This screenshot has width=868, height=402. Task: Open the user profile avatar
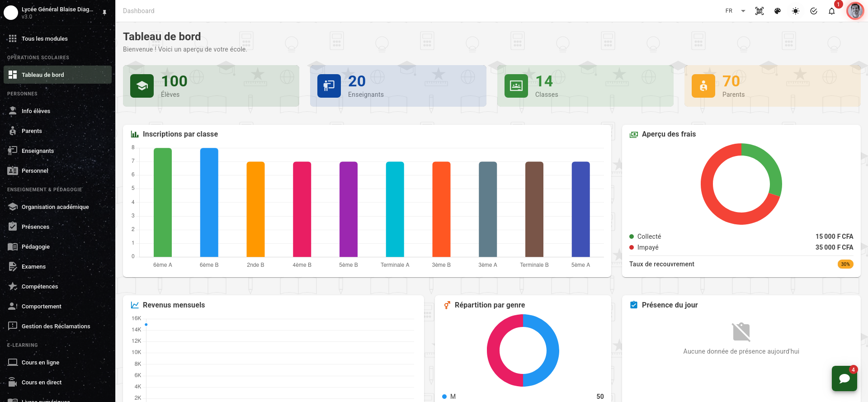(x=855, y=11)
